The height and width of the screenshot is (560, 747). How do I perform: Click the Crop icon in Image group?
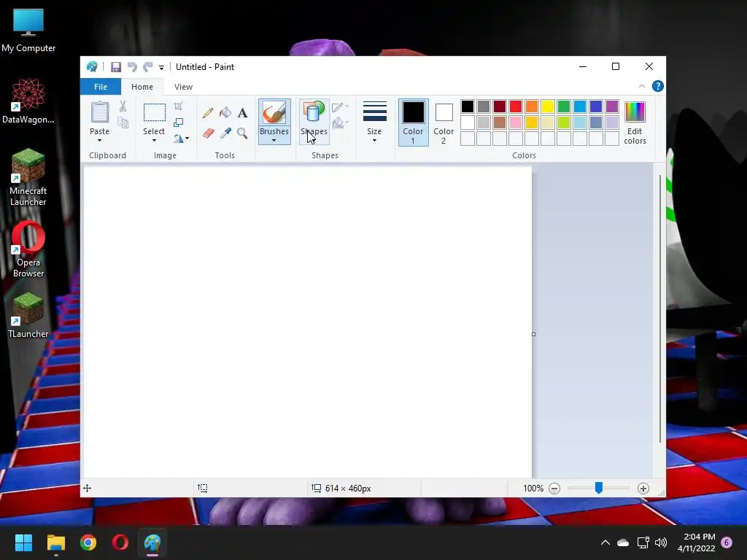pos(178,106)
